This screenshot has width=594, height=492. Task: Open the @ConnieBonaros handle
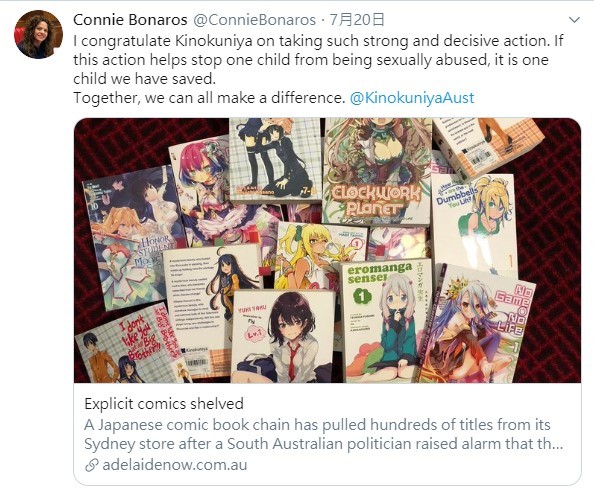[254, 20]
